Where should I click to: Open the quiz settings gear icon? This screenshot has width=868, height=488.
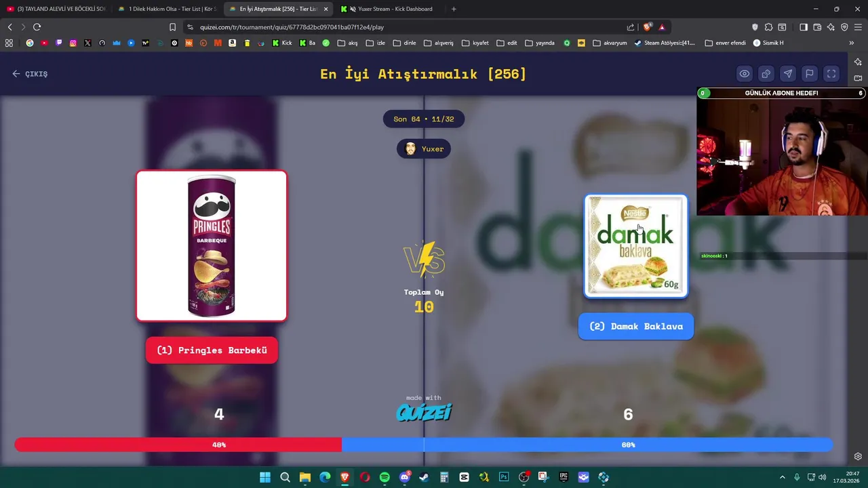pyautogui.click(x=858, y=456)
